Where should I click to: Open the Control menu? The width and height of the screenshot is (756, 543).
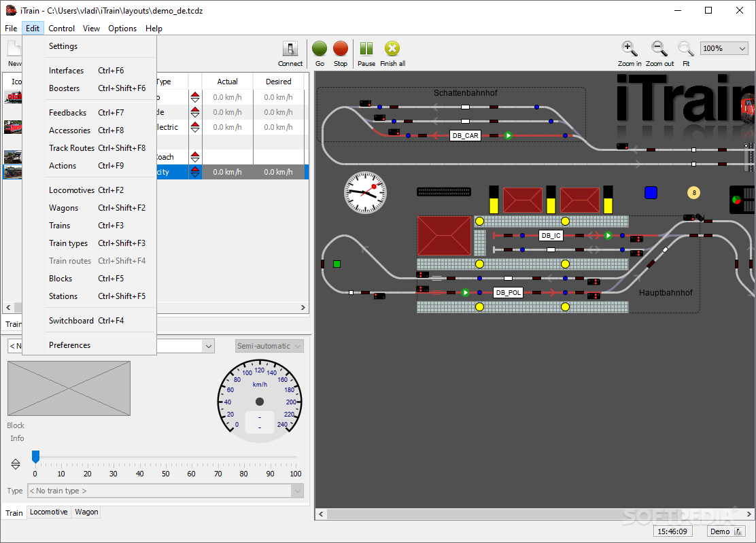point(61,29)
